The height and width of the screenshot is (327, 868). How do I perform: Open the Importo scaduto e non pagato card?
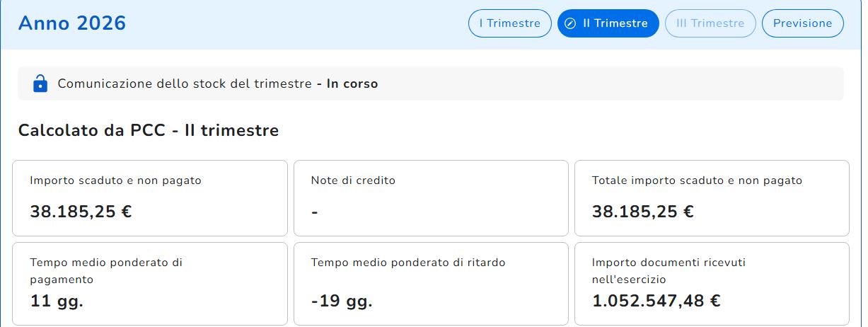pyautogui.click(x=150, y=198)
